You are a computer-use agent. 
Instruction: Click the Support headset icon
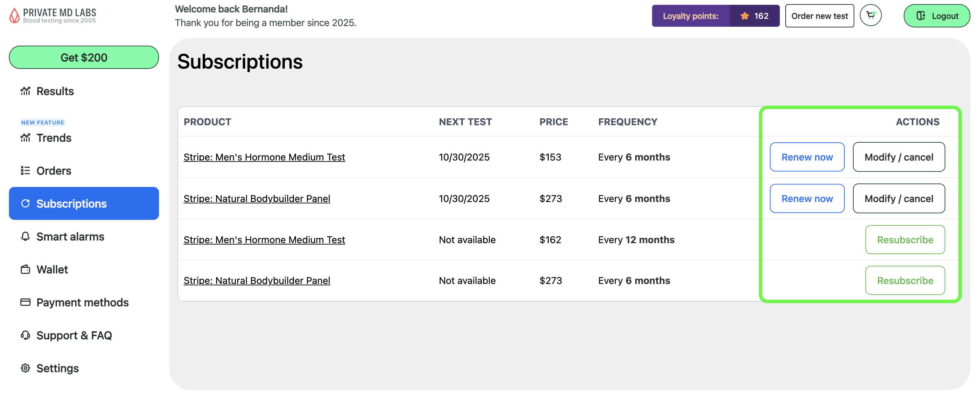point(25,335)
